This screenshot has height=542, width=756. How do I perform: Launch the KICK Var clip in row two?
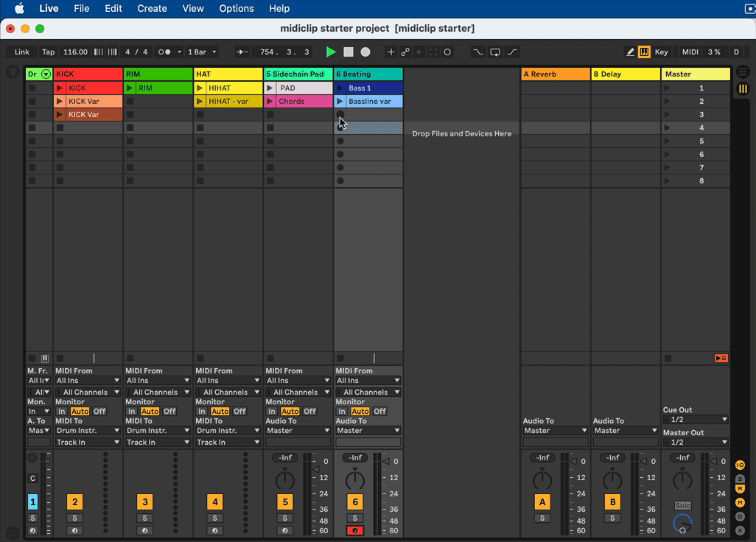tap(60, 102)
